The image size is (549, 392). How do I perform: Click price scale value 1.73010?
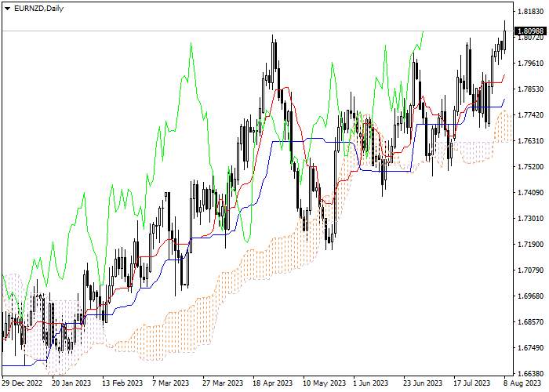(530, 219)
